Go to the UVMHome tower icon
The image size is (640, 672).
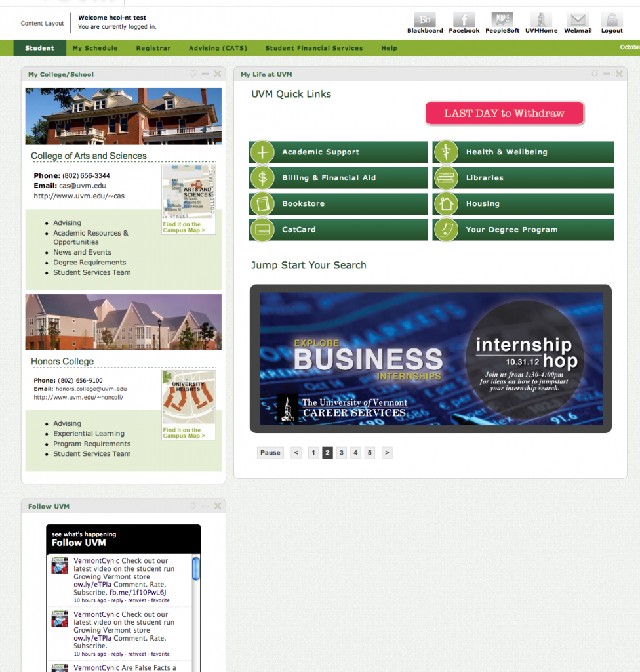pyautogui.click(x=541, y=20)
